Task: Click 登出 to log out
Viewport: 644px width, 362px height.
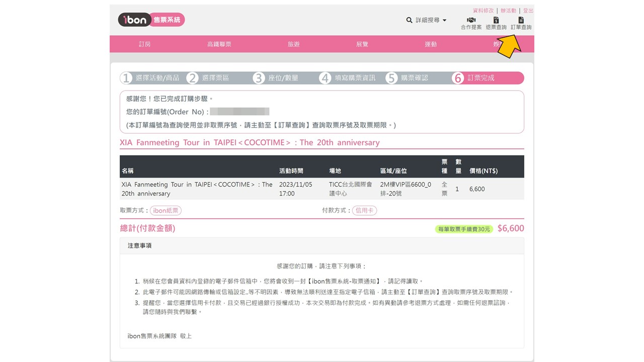Action: click(528, 11)
